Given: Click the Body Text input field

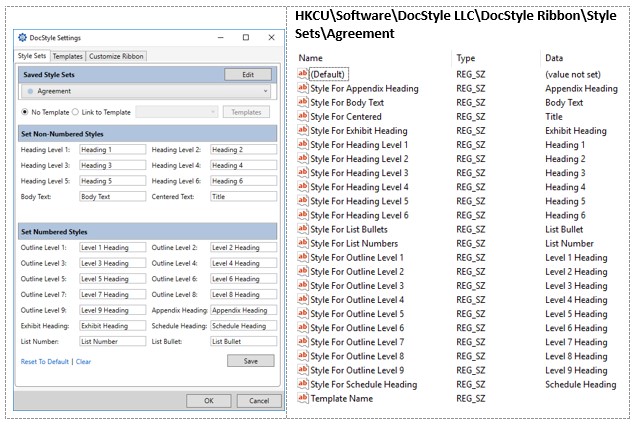Looking at the screenshot, I should (112, 196).
